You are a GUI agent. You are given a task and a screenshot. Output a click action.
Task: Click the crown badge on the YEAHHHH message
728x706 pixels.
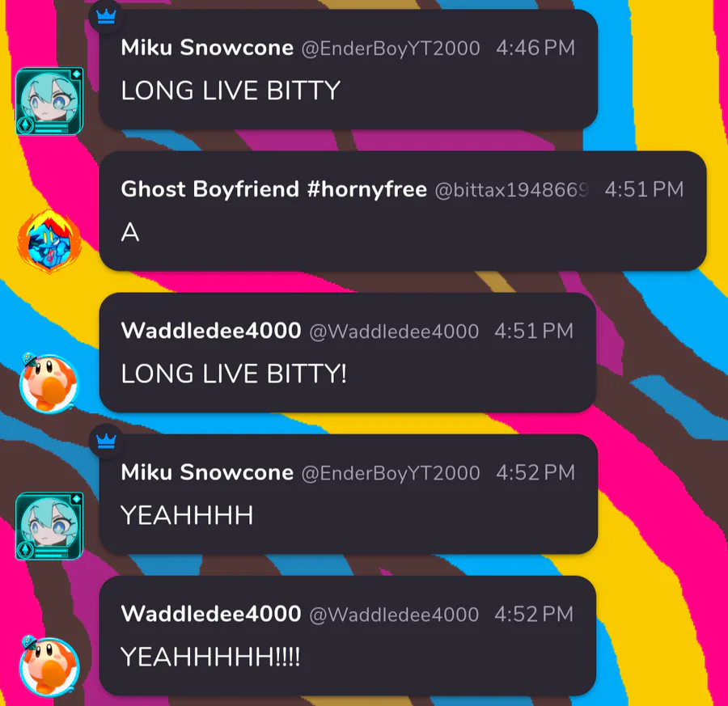coord(106,441)
